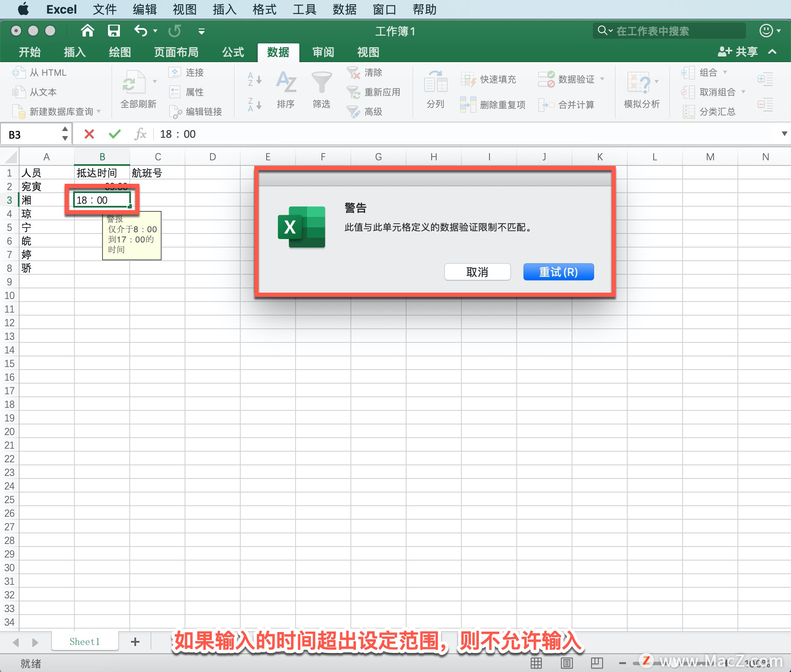Screen dimensions: 791x672
Task: Click Show Detail plus icon
Action: click(765, 80)
